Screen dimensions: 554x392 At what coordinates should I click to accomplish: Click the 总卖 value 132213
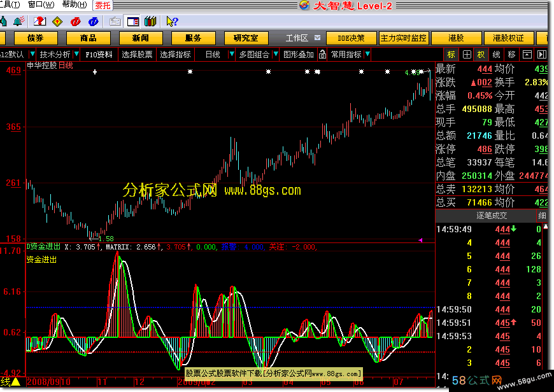(x=477, y=189)
